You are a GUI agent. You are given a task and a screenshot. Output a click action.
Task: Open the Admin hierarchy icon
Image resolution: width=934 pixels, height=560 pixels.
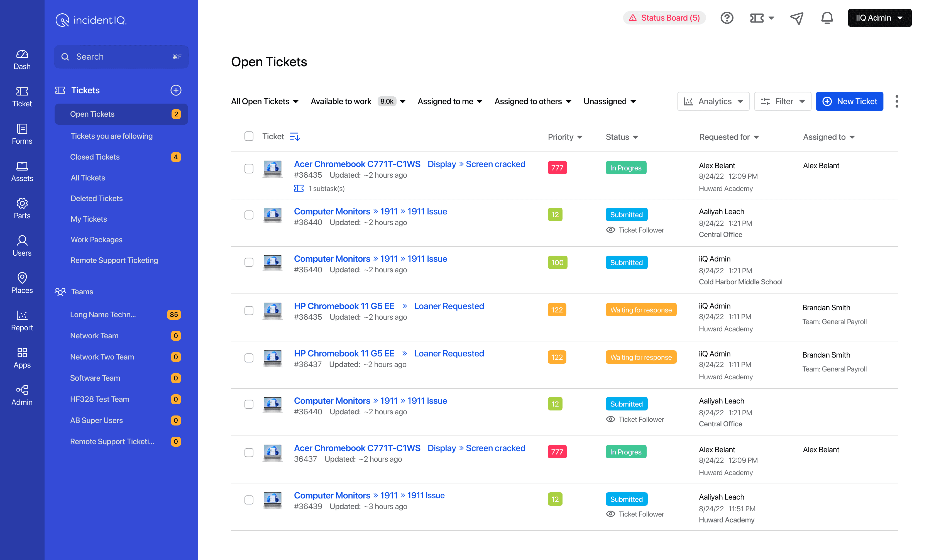[x=22, y=390]
